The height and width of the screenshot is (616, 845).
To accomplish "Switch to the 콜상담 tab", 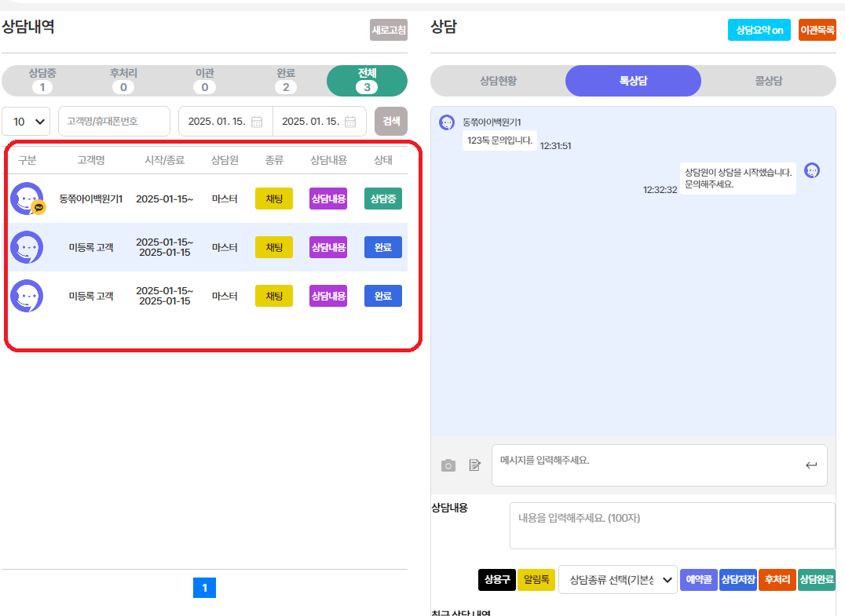I will click(768, 81).
